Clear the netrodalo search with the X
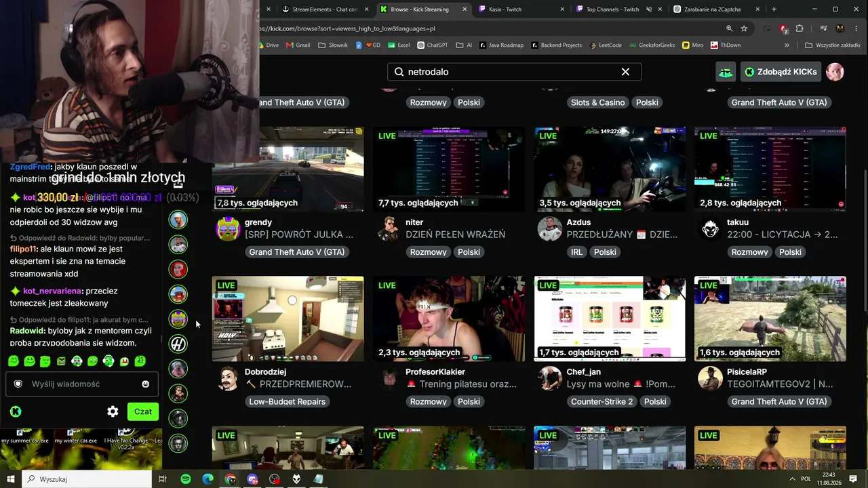 point(625,72)
